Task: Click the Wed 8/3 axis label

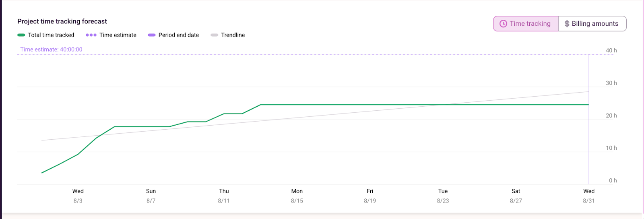Action: [x=78, y=196]
